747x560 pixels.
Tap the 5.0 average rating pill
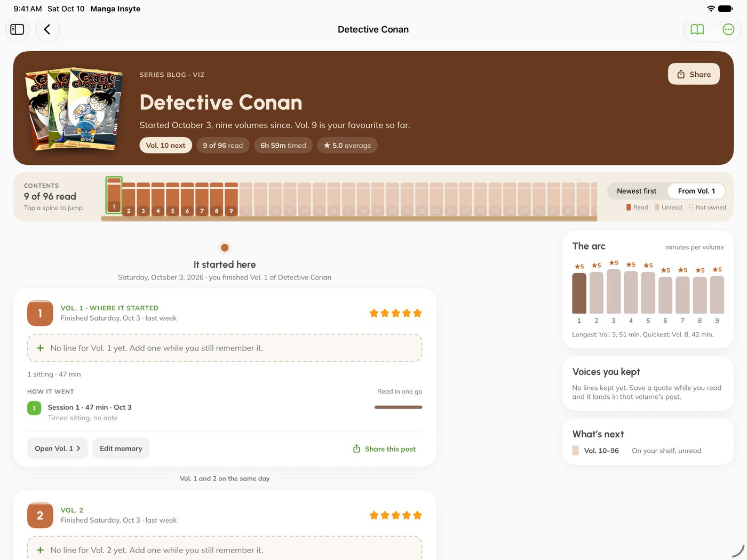tap(347, 145)
